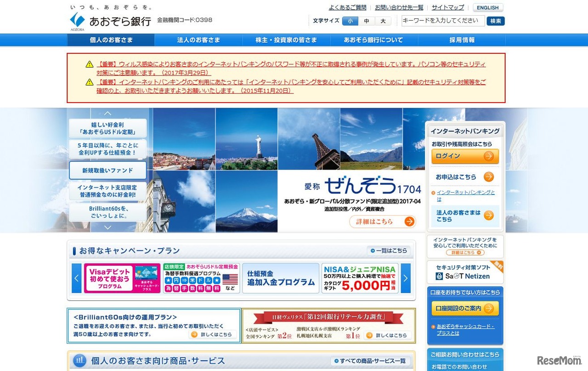Show the previous carousel items with the up chevron
The height and width of the screenshot is (371, 588).
[x=107, y=113]
